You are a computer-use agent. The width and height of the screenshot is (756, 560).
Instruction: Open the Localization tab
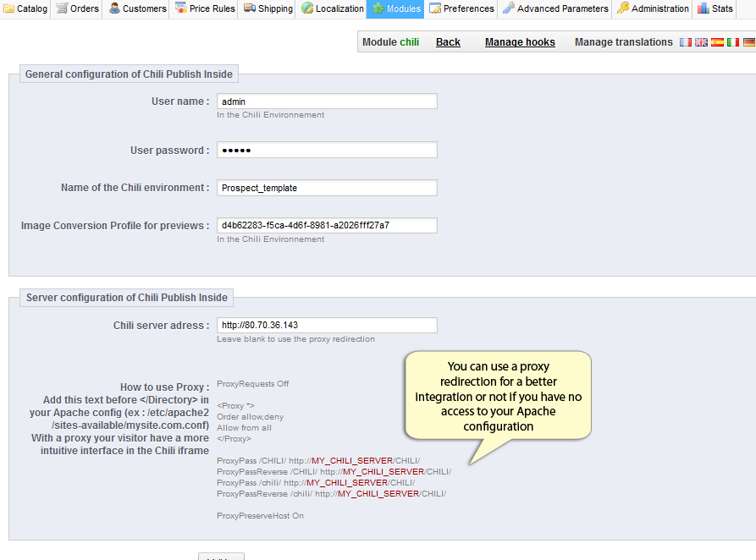(332, 8)
